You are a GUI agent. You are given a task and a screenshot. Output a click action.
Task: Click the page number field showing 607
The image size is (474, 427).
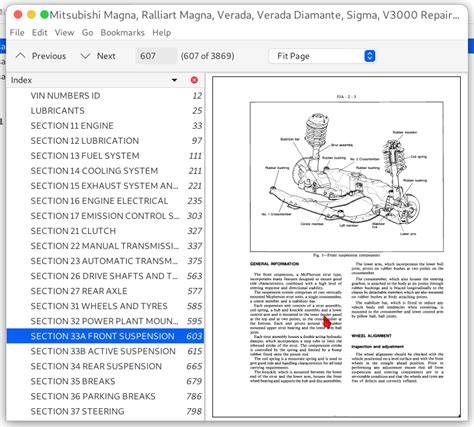pyautogui.click(x=156, y=56)
